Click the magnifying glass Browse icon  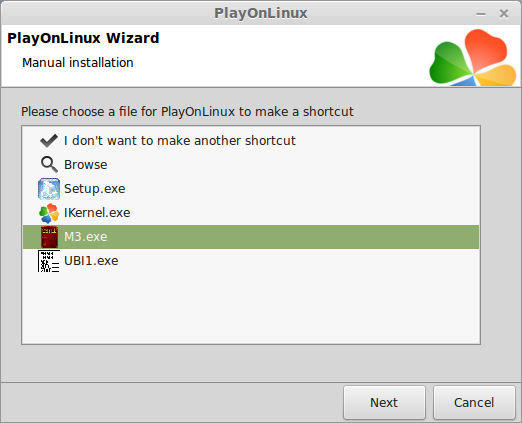click(x=49, y=165)
